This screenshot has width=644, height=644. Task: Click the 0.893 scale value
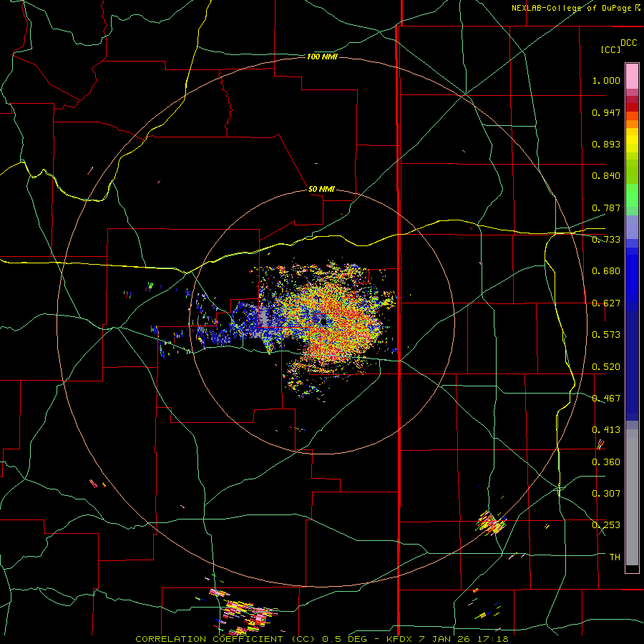[606, 144]
